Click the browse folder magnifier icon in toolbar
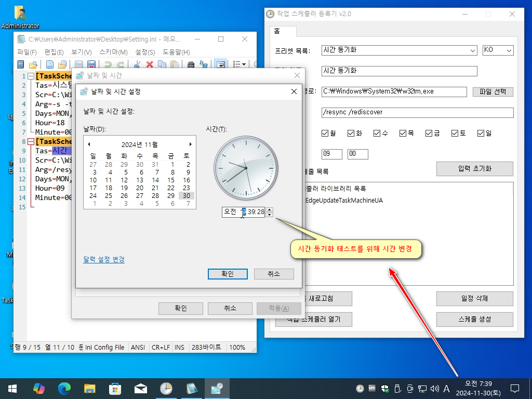 (x=33, y=64)
